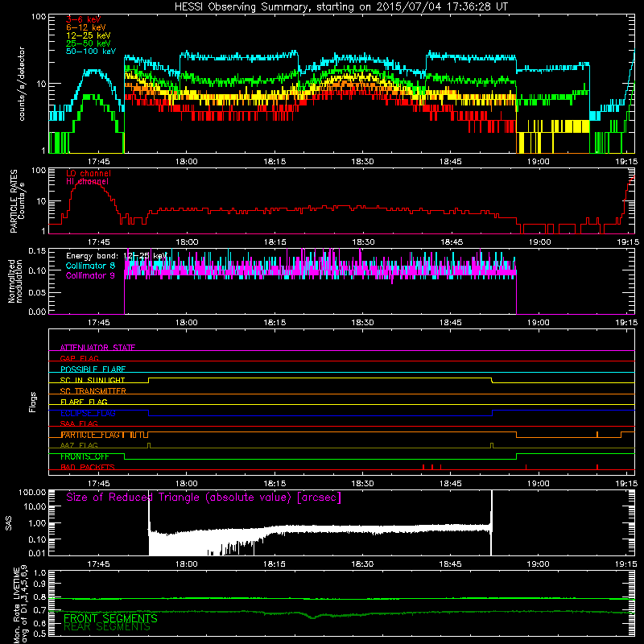The image size is (644, 644).
Task: Click the ATTENUATOR_STATE flag label
Action: pos(97,348)
